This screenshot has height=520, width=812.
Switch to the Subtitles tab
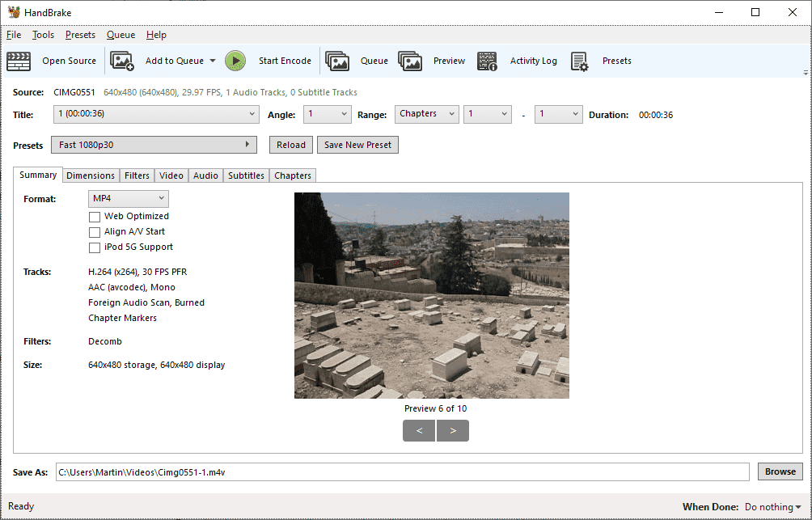pyautogui.click(x=246, y=175)
